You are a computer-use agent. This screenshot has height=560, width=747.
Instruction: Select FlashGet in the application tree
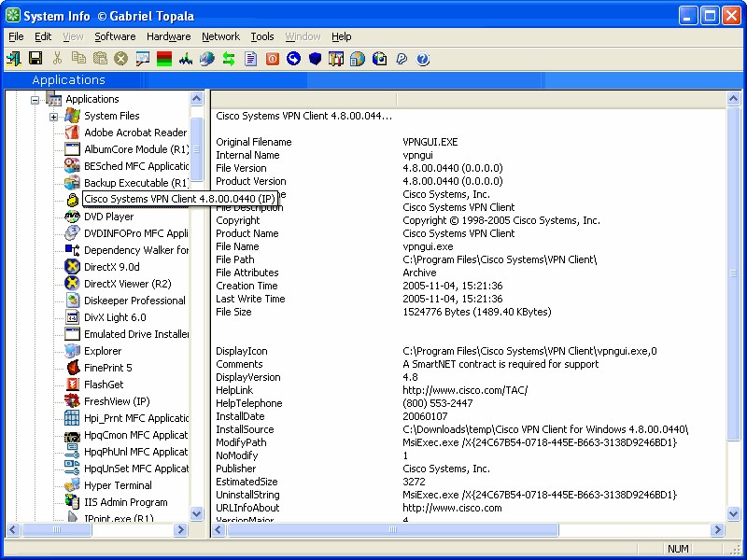(104, 385)
